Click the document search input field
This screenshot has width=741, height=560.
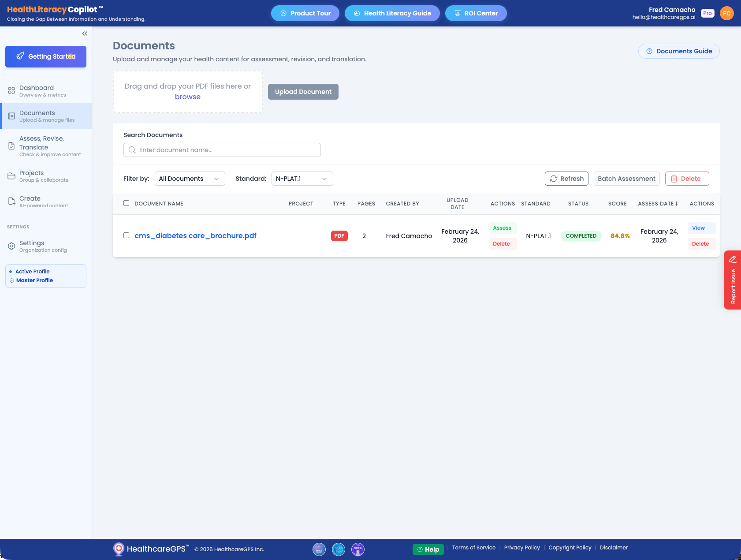click(x=222, y=150)
